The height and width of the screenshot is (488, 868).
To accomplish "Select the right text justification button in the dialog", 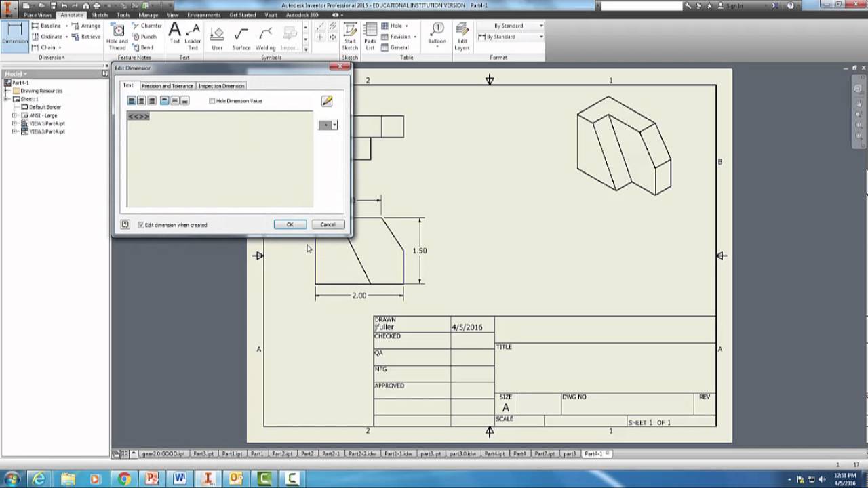I will click(152, 101).
